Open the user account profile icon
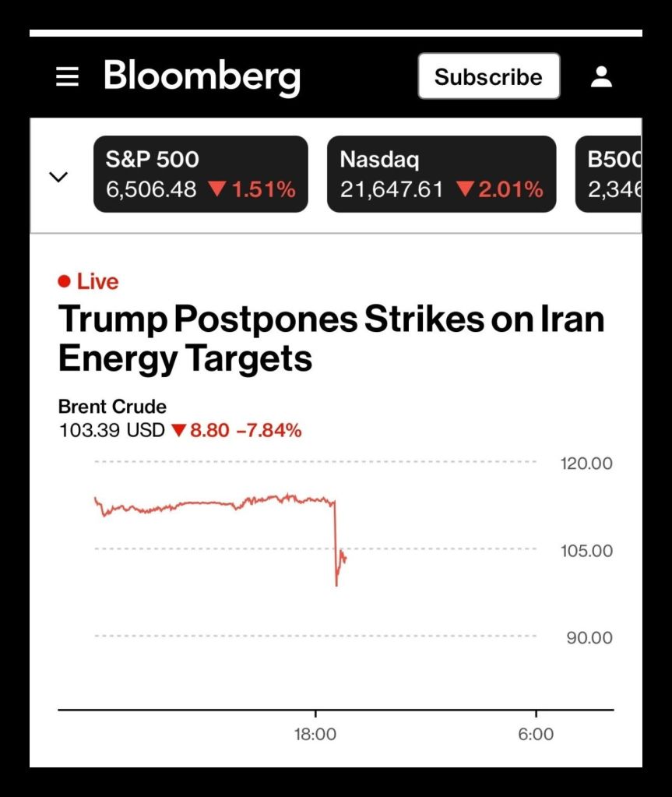 click(601, 76)
